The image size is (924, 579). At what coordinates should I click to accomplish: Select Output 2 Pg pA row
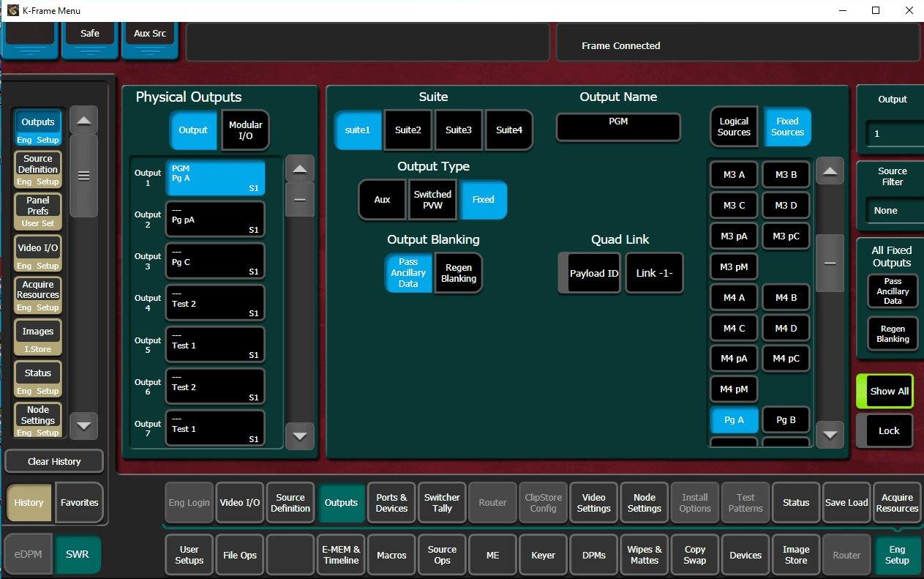[x=215, y=219]
